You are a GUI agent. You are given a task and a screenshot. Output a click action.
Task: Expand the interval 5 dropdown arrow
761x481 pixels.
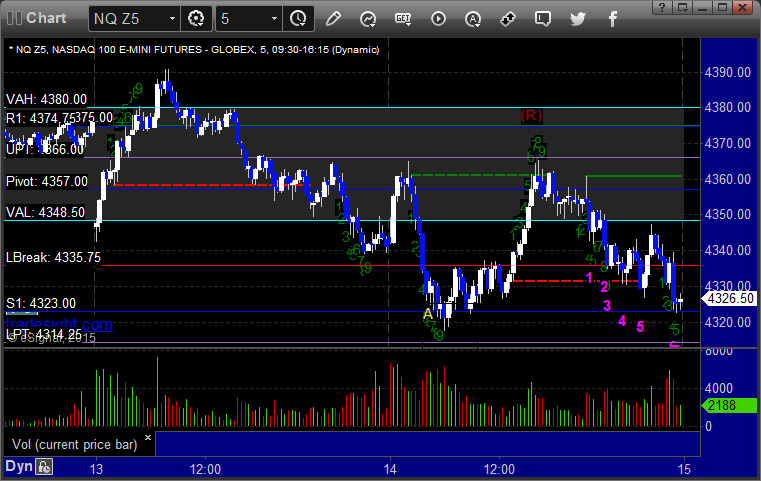(274, 19)
